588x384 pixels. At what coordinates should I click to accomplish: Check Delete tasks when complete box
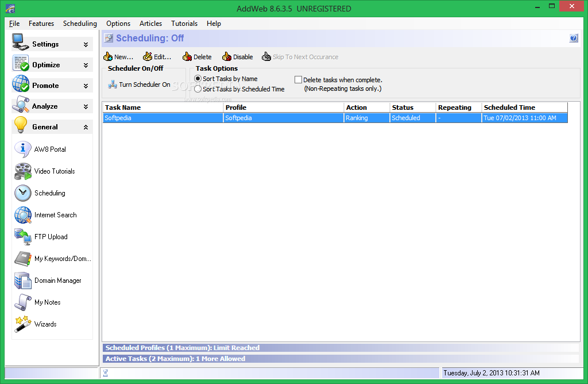point(298,79)
